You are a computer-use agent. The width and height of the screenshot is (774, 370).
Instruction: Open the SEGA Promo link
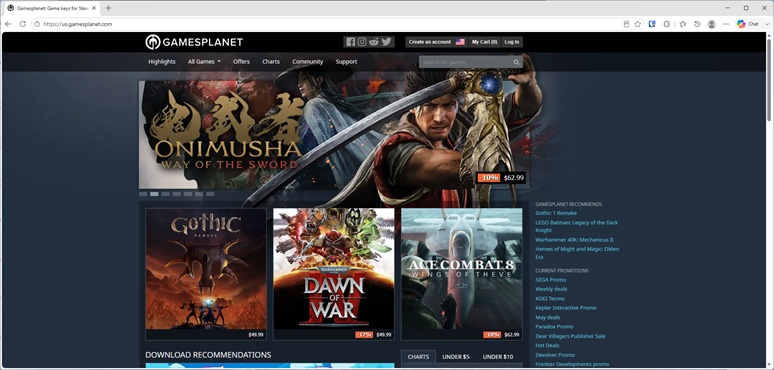pyautogui.click(x=551, y=280)
